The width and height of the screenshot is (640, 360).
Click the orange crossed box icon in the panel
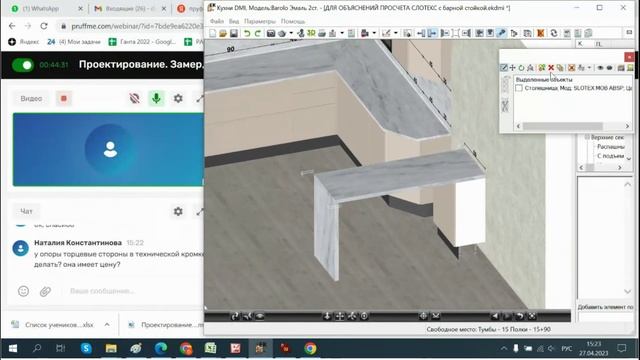coord(571,68)
